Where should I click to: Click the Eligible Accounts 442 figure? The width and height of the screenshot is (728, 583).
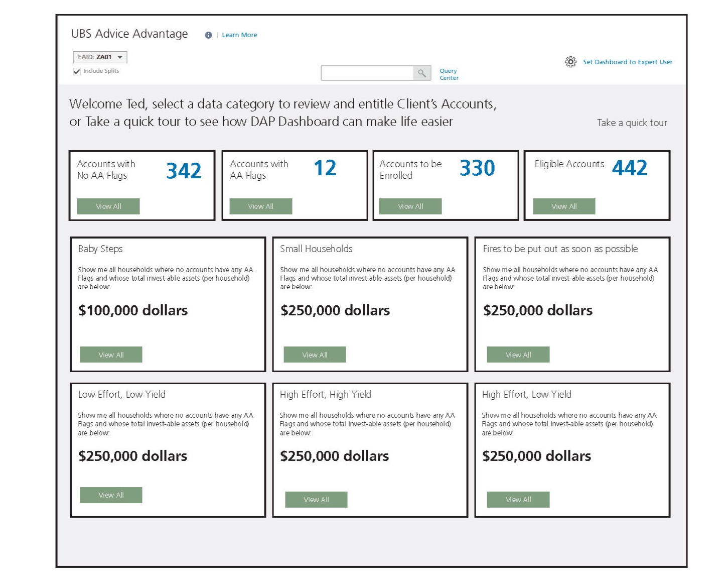point(630,168)
